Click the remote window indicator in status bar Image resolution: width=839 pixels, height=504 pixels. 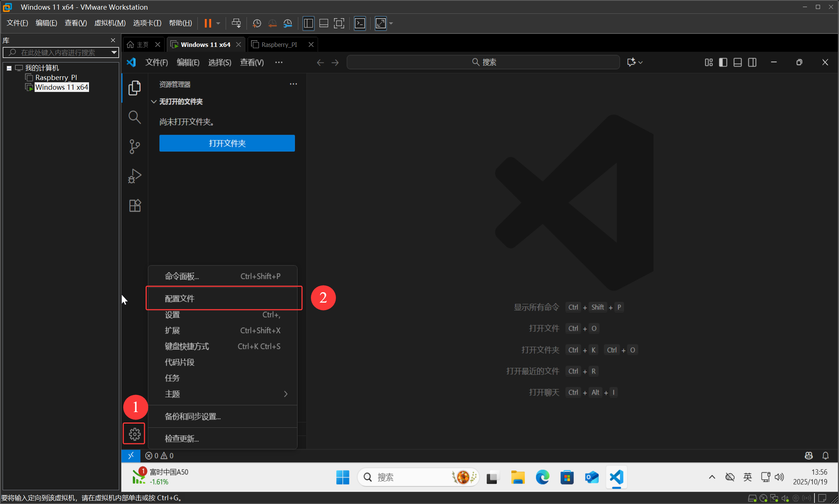tap(131, 456)
